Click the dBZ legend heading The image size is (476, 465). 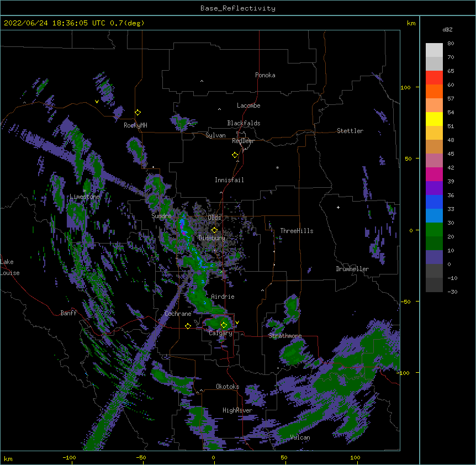coord(447,30)
